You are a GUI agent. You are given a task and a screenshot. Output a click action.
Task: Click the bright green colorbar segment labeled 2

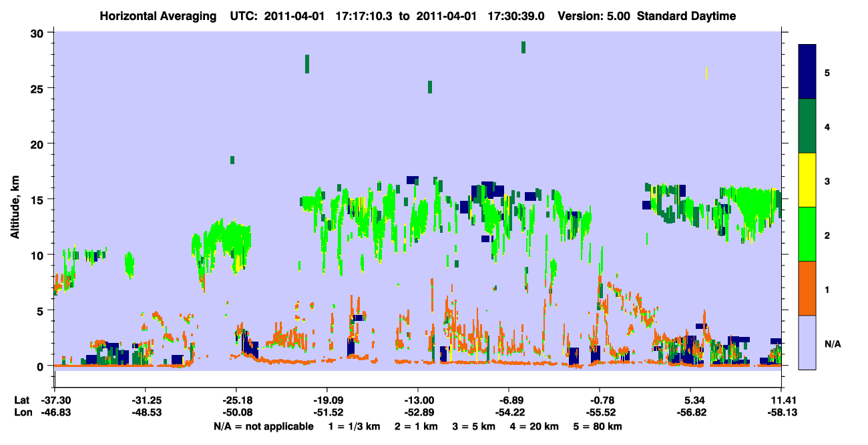[x=807, y=234]
